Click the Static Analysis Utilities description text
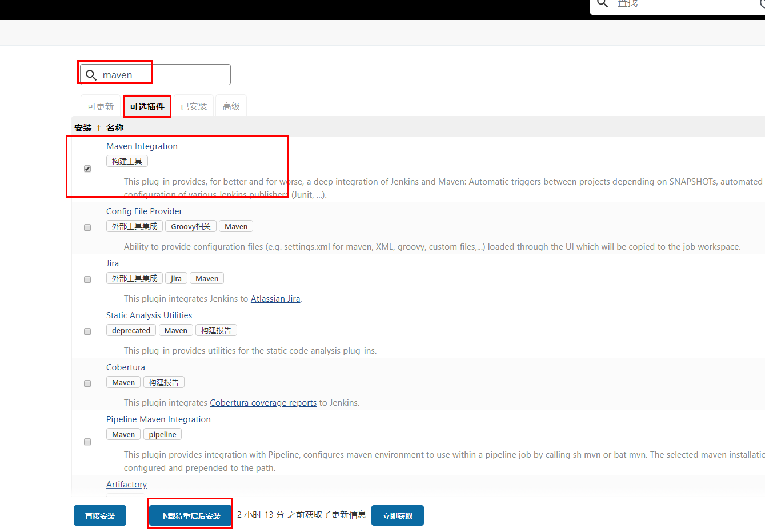 tap(250, 351)
